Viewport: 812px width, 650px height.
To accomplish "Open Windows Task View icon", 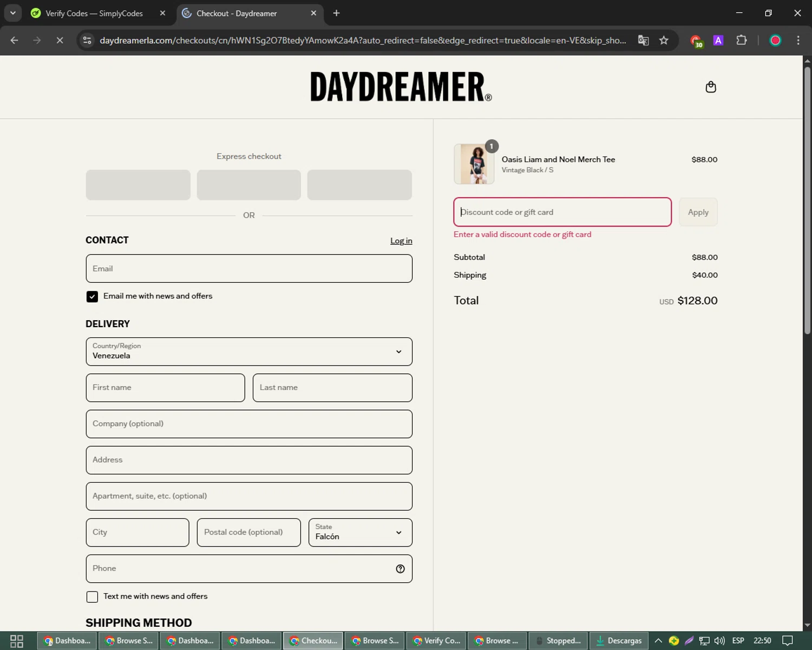I will (x=17, y=641).
